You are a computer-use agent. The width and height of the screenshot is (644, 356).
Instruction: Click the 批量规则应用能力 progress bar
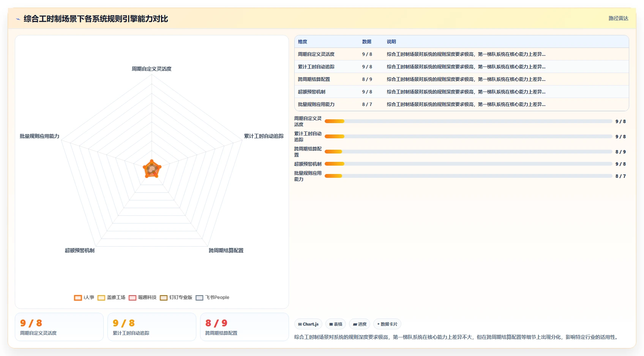[x=469, y=176]
